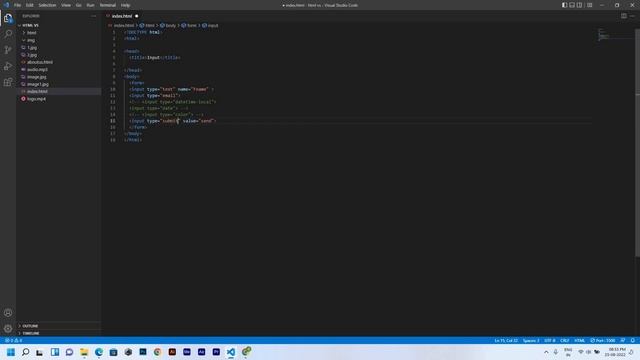Open Microsoft Edge from taskbar
This screenshot has width=640, height=360.
[x=99, y=352]
